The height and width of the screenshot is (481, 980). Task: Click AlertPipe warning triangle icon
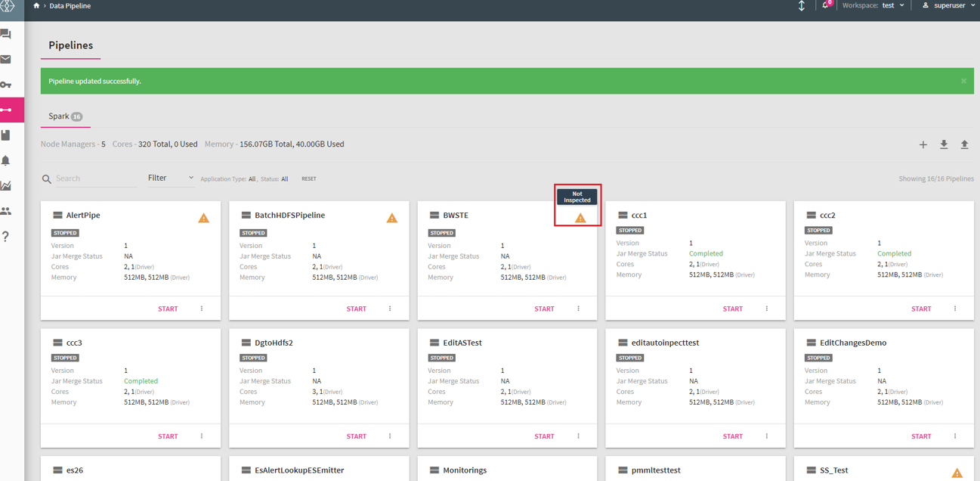(204, 218)
